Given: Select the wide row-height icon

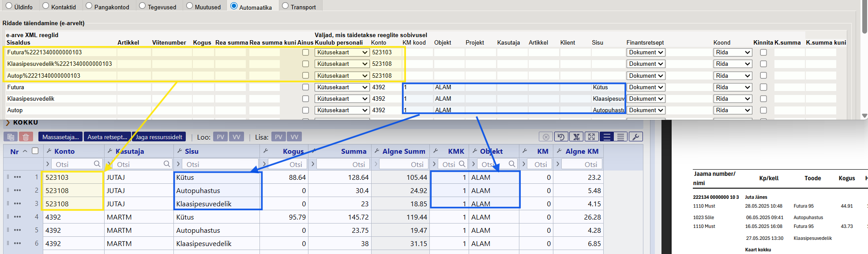Looking at the screenshot, I should (x=607, y=137).
